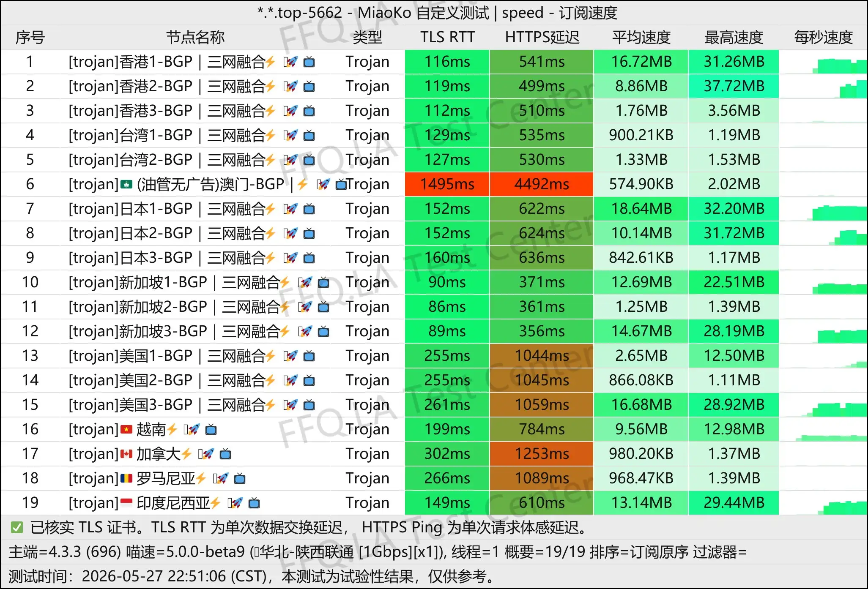
Task: Click the TV icon in row 3
Action: tap(309, 111)
